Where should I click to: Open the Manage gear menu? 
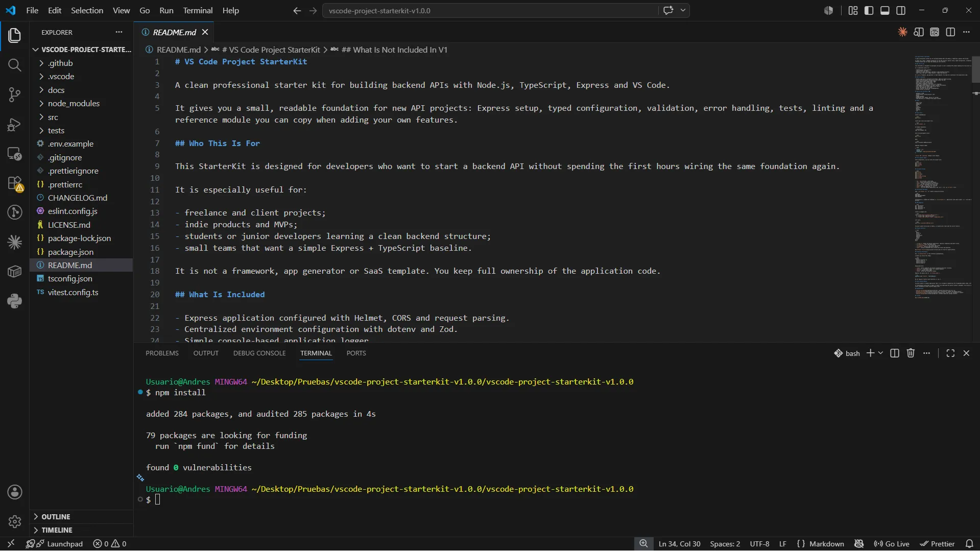tap(14, 521)
